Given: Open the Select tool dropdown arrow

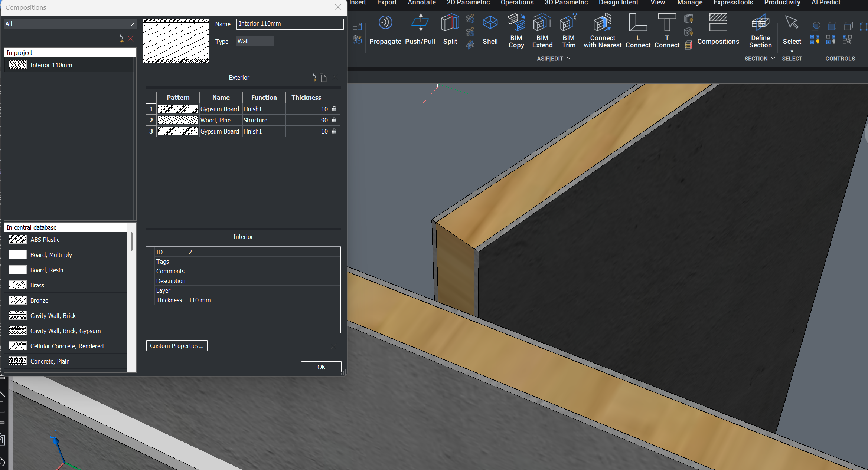Looking at the screenshot, I should pyautogui.click(x=792, y=51).
